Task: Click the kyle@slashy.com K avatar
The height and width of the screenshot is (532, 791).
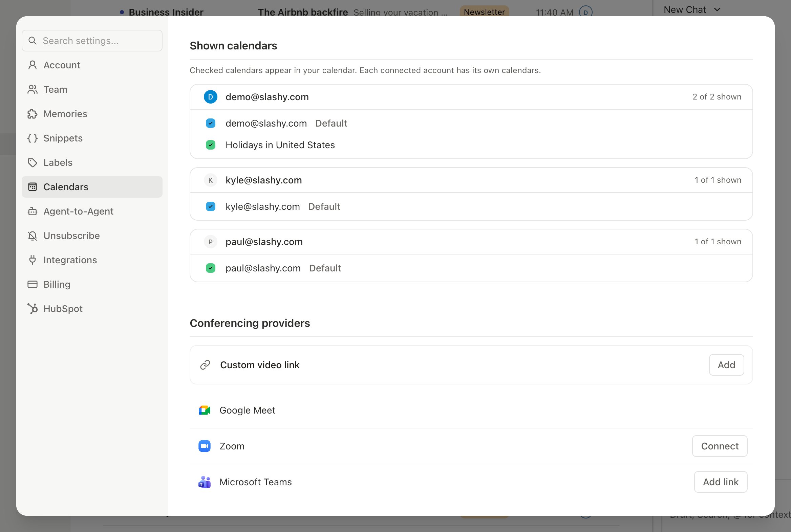Action: [x=211, y=180]
